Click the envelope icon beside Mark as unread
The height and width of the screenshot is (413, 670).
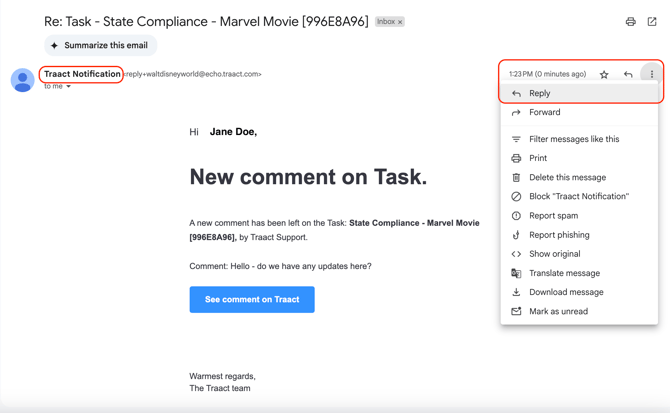[516, 311]
